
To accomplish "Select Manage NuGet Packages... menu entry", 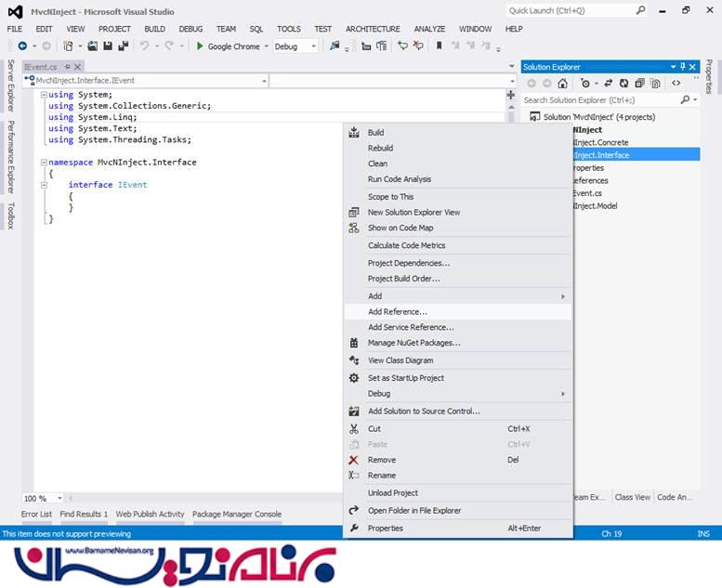I will click(x=414, y=343).
